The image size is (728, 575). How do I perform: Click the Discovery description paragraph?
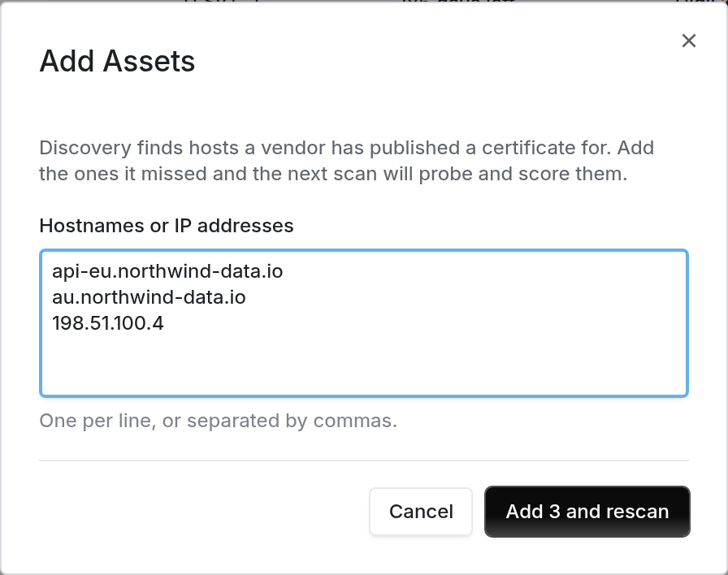tap(346, 161)
